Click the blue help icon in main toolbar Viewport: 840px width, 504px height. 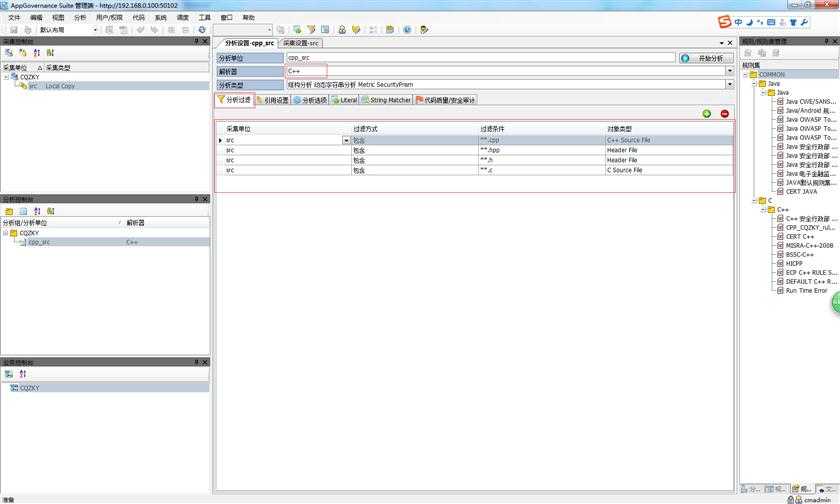coord(407,30)
